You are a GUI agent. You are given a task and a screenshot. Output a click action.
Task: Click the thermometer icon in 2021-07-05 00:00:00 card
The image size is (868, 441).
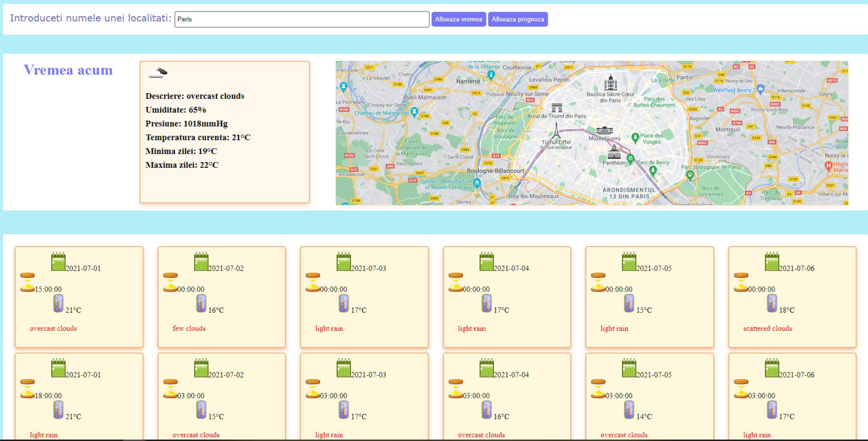tap(629, 303)
